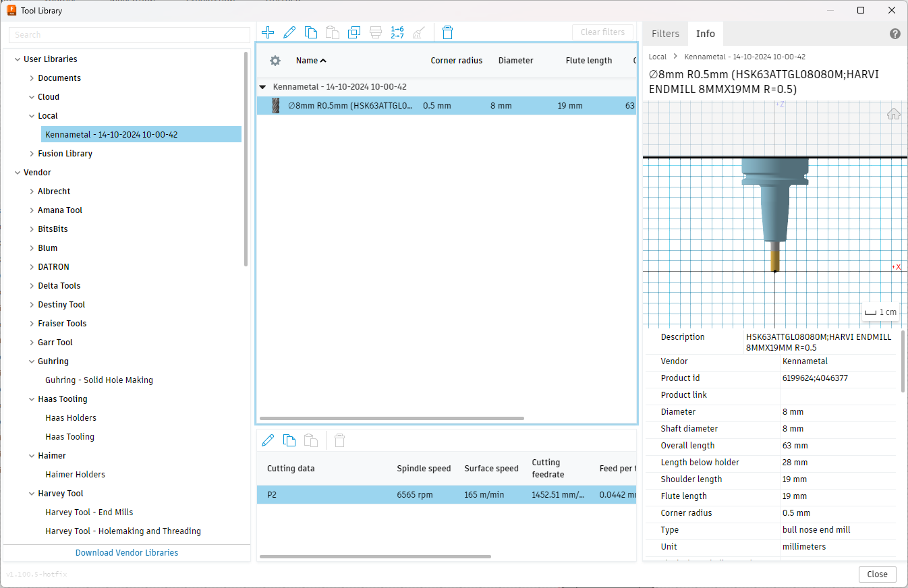Reset the tool preview with home icon
Screen dimensions: 908x588
[x=894, y=114]
